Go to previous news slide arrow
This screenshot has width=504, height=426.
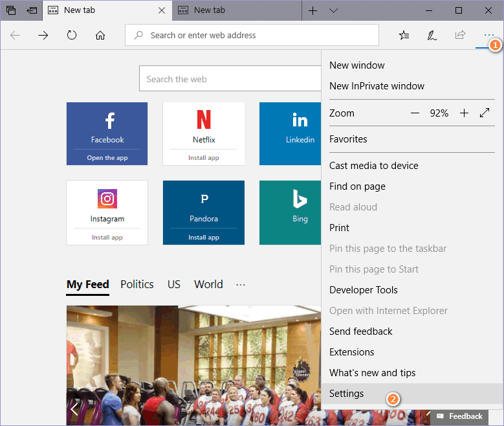tap(74, 409)
